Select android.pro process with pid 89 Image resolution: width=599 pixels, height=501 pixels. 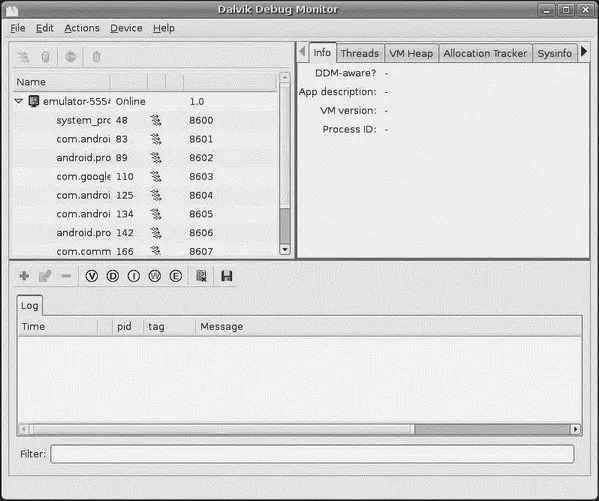pyautogui.click(x=145, y=158)
